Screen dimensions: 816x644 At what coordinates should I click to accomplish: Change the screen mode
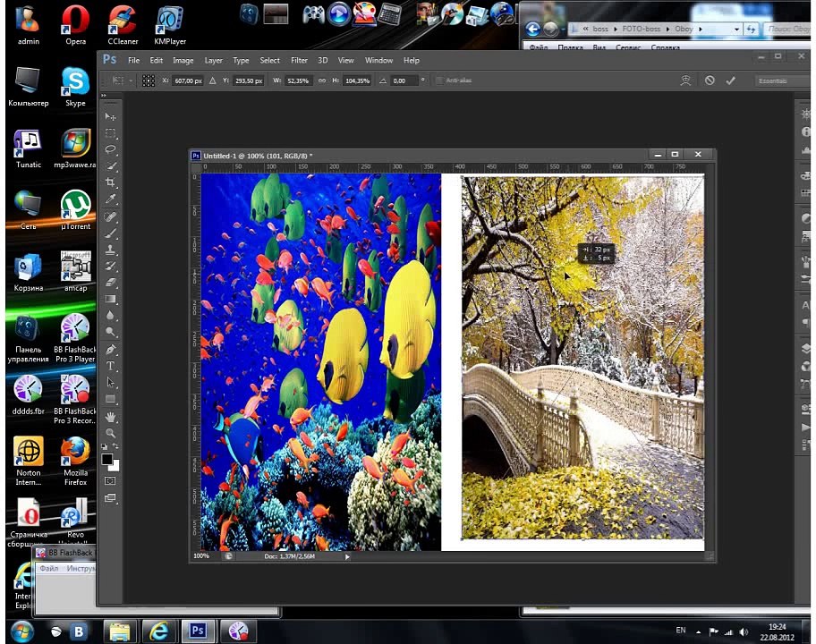click(110, 498)
